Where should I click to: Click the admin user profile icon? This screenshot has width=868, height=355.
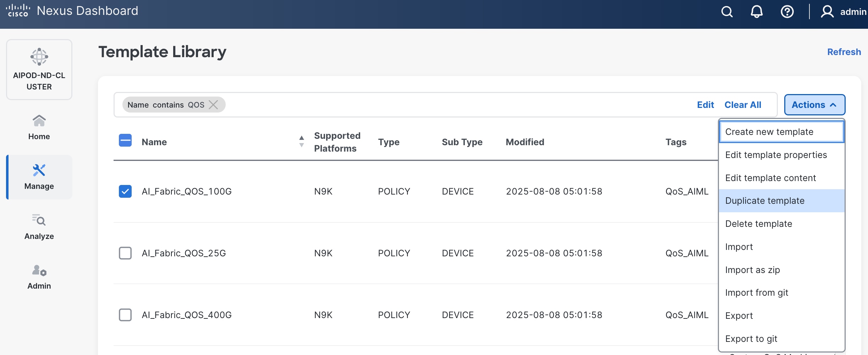pos(827,12)
